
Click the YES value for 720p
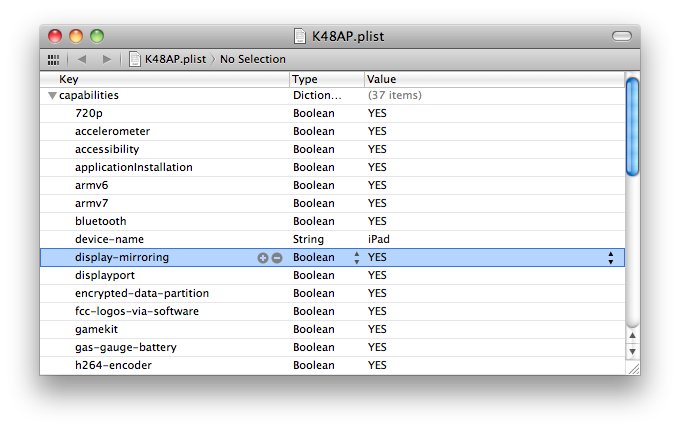coord(377,114)
